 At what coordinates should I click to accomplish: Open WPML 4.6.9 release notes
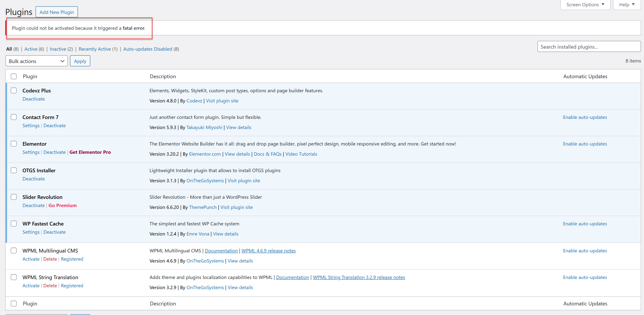click(x=269, y=250)
